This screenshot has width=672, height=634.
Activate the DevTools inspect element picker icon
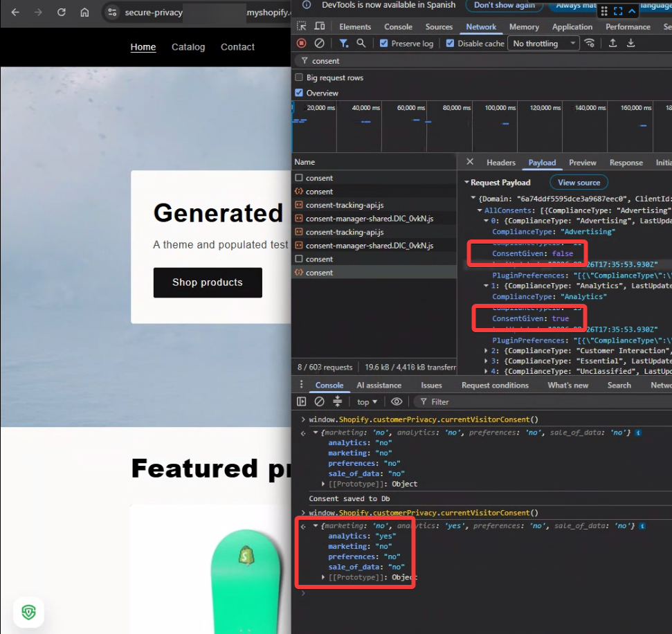pyautogui.click(x=302, y=26)
